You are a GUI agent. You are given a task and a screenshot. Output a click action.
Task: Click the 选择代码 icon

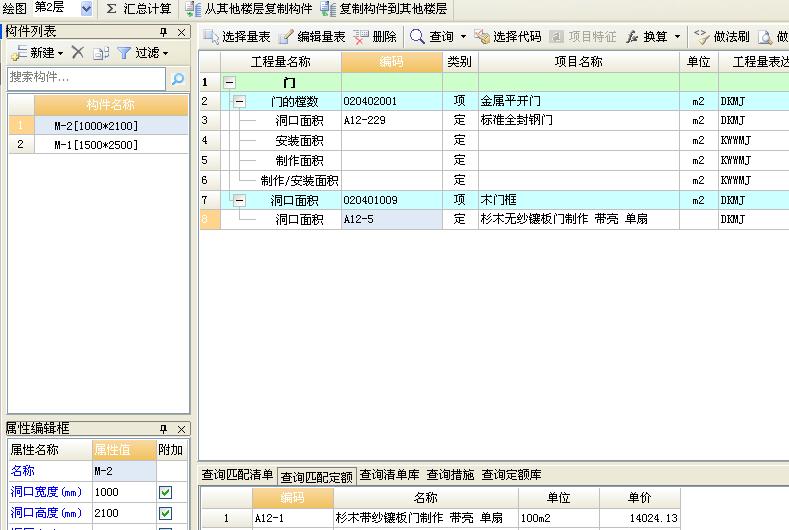pos(482,36)
